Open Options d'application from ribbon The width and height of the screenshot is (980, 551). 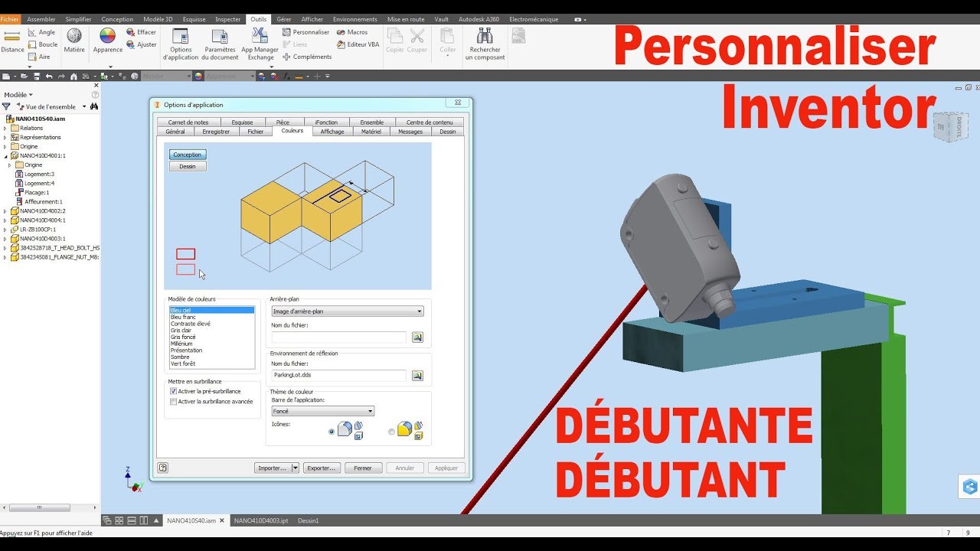click(x=181, y=44)
